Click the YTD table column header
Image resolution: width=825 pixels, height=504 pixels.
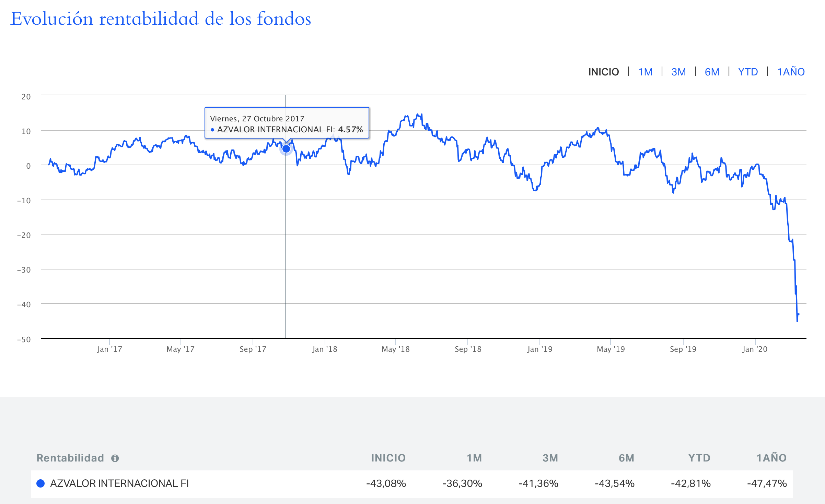point(699,458)
